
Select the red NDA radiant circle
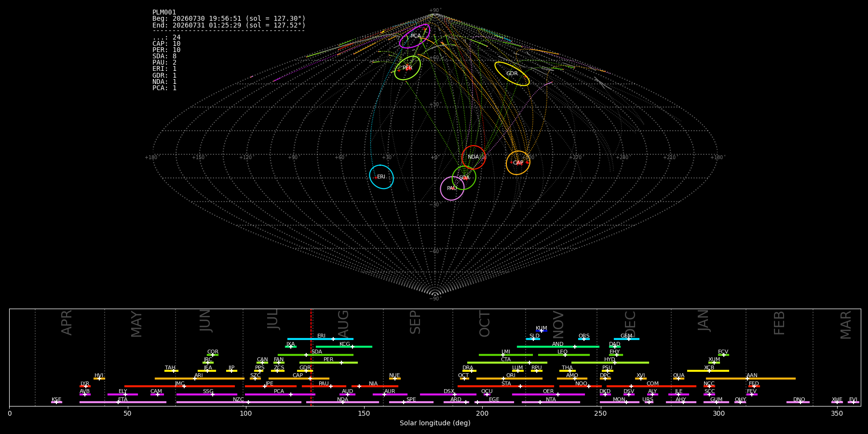click(474, 157)
